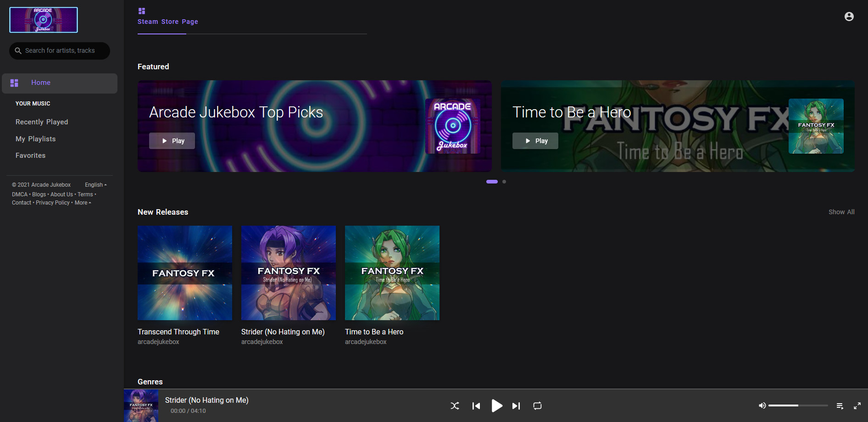Collapse the search field magnifier
The image size is (868, 422).
(x=18, y=50)
